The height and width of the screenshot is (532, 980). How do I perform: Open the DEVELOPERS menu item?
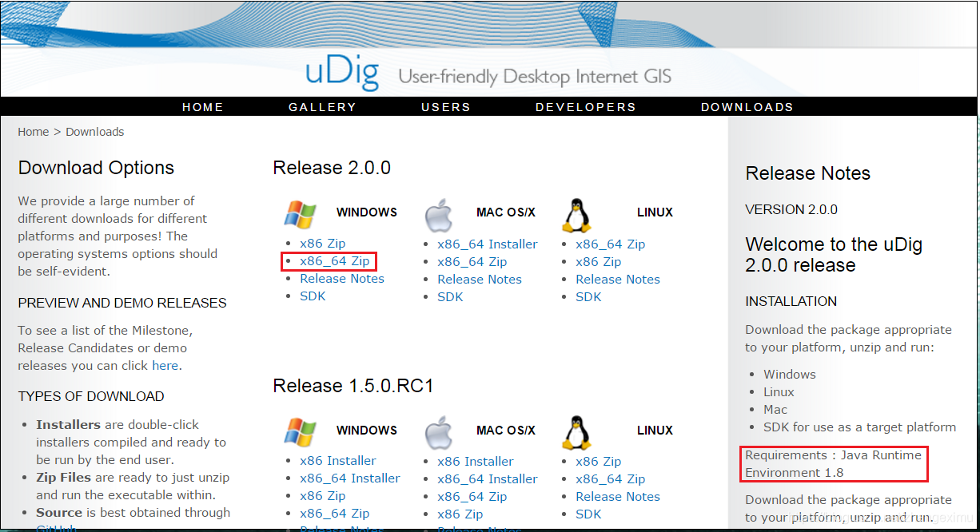(586, 107)
